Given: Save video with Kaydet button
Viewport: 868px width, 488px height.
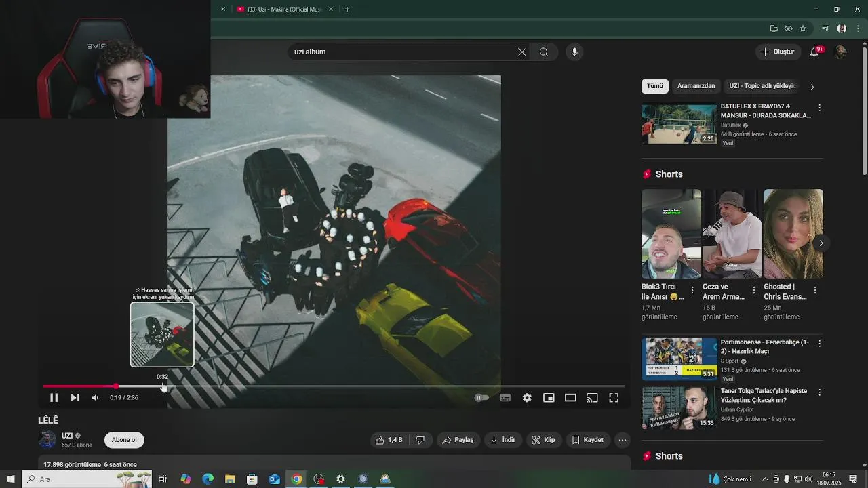Looking at the screenshot, I should coord(587,440).
